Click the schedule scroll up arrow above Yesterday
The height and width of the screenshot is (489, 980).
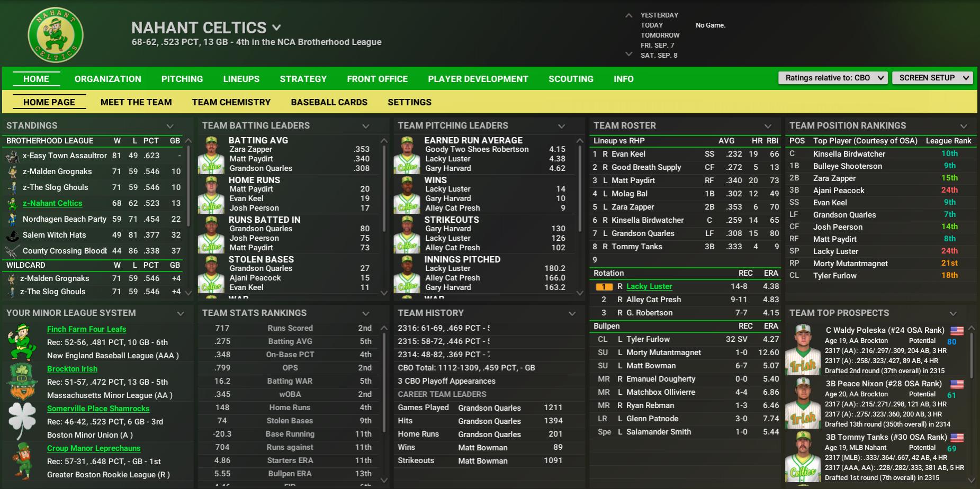tap(628, 15)
